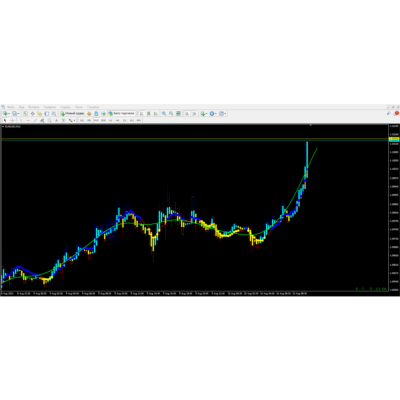Image resolution: width=400 pixels, height=400 pixels.
Task: Expand the arrows objects dropdown
Action: [74, 120]
